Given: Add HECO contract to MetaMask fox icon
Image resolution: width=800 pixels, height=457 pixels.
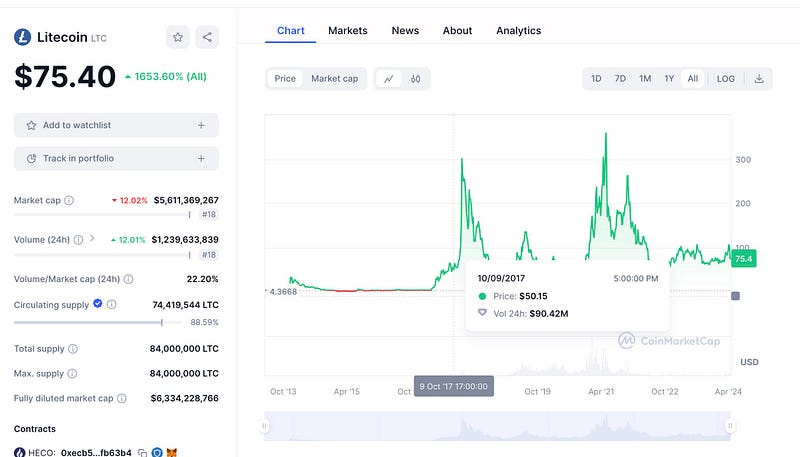Looking at the screenshot, I should click(172, 452).
